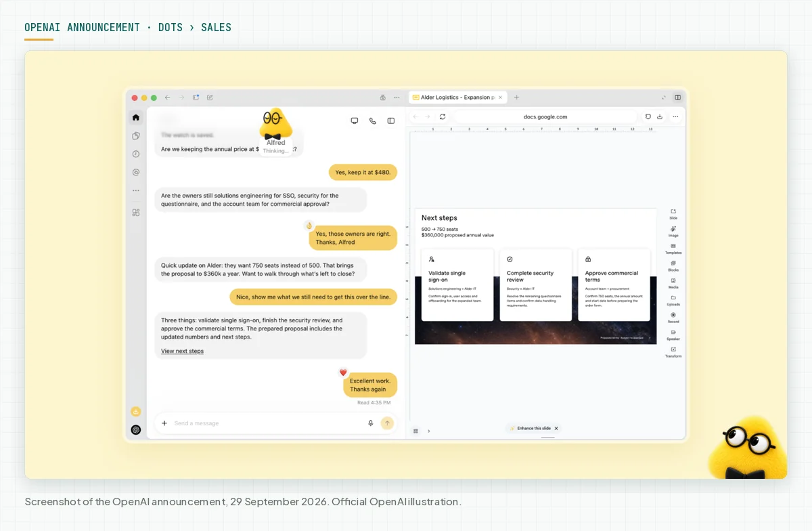Dismiss the Enhance this slide chip
812x531 pixels.
[556, 428]
